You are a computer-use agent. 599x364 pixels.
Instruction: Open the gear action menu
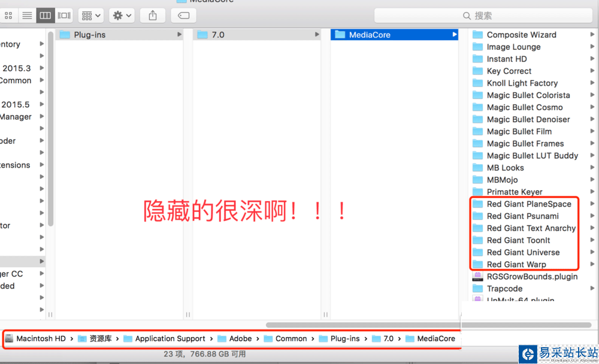pyautogui.click(x=122, y=16)
